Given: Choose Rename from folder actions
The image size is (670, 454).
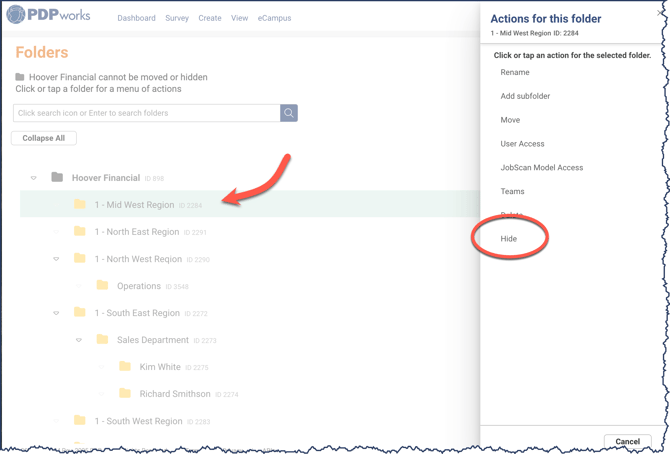Looking at the screenshot, I should coord(515,72).
